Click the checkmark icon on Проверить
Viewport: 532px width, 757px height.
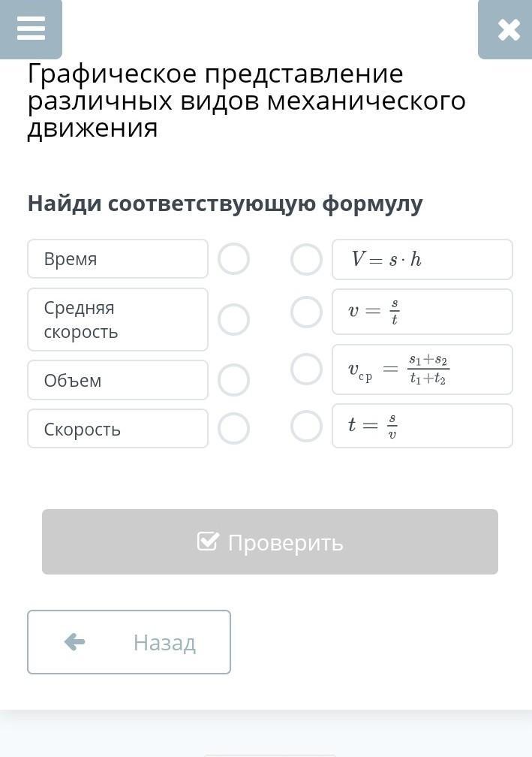208,541
